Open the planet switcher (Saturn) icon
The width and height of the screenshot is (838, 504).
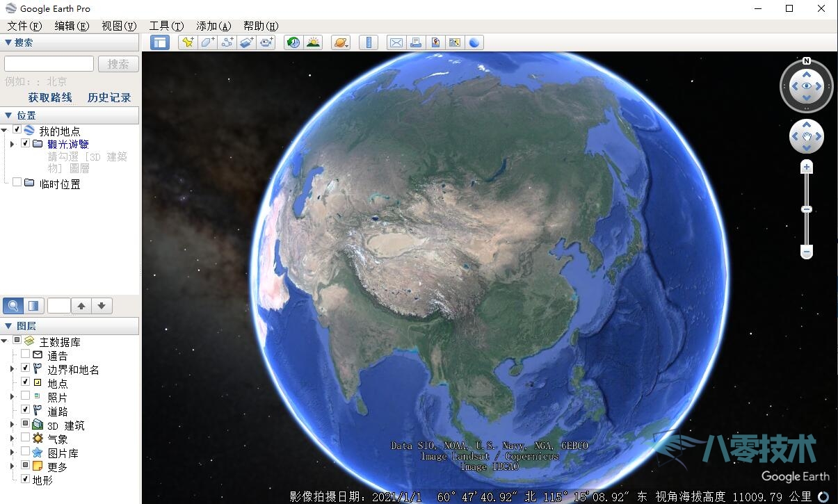click(341, 42)
